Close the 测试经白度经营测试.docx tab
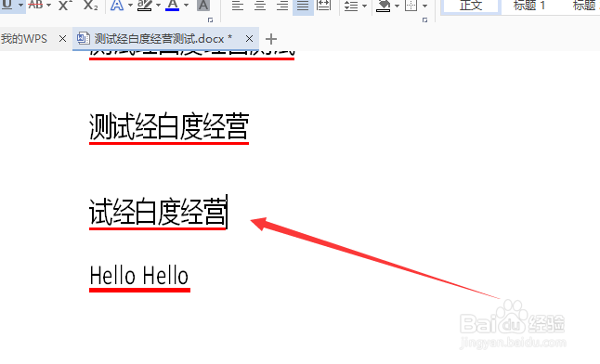The height and width of the screenshot is (364, 600). (249, 39)
